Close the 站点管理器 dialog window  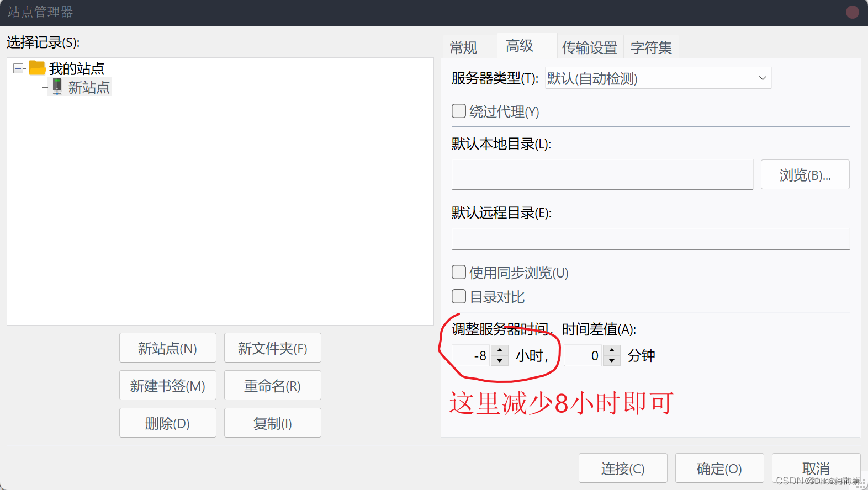[853, 12]
